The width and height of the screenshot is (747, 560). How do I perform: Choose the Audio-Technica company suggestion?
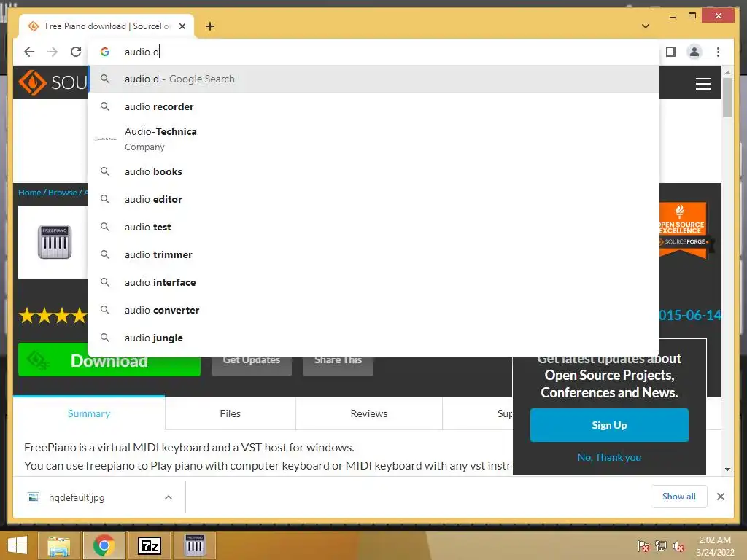point(374,139)
